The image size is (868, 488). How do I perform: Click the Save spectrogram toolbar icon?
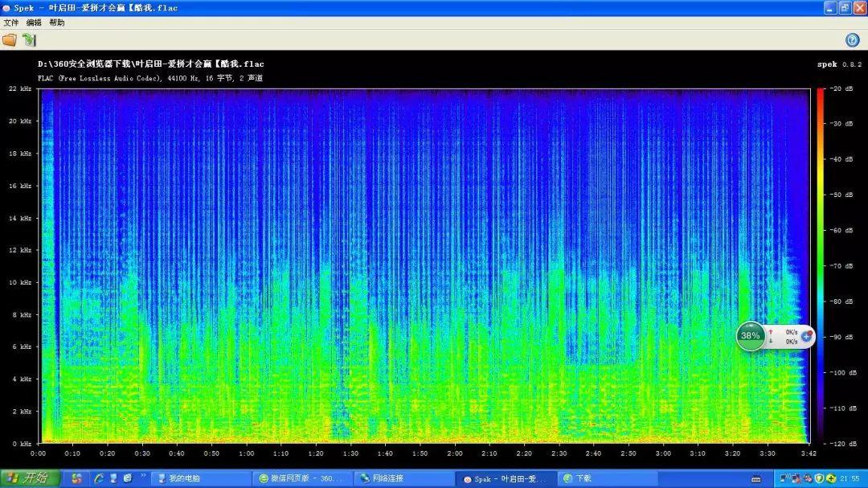click(30, 39)
